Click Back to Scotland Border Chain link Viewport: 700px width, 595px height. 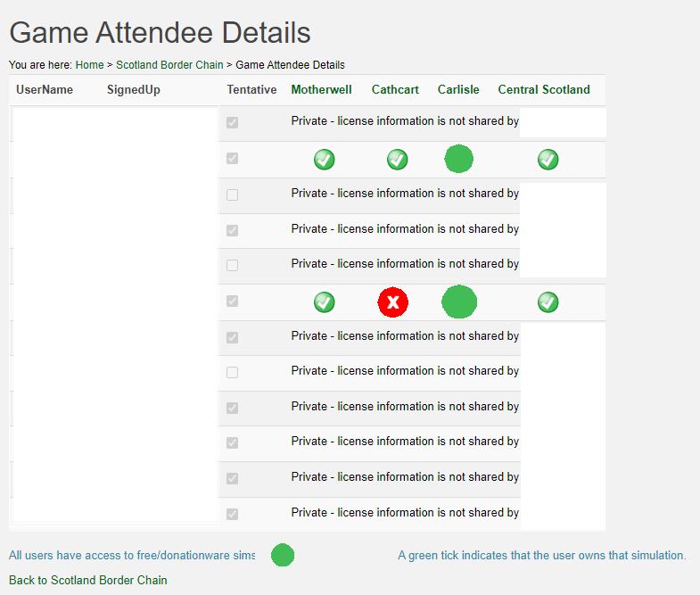(x=88, y=580)
